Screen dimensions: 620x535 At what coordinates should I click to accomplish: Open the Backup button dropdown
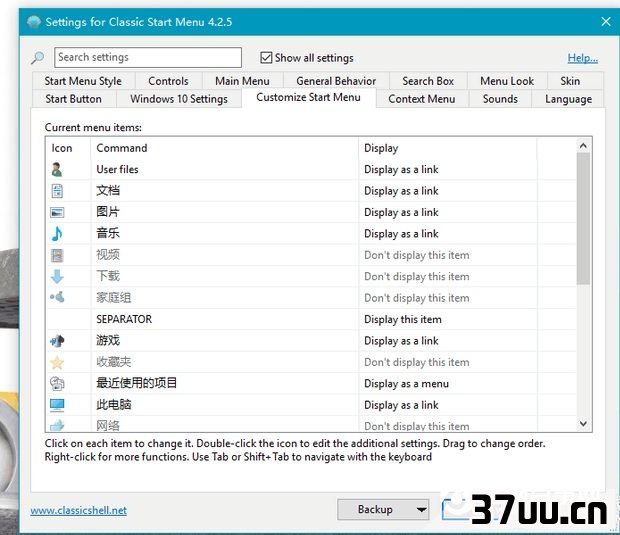tap(422, 509)
